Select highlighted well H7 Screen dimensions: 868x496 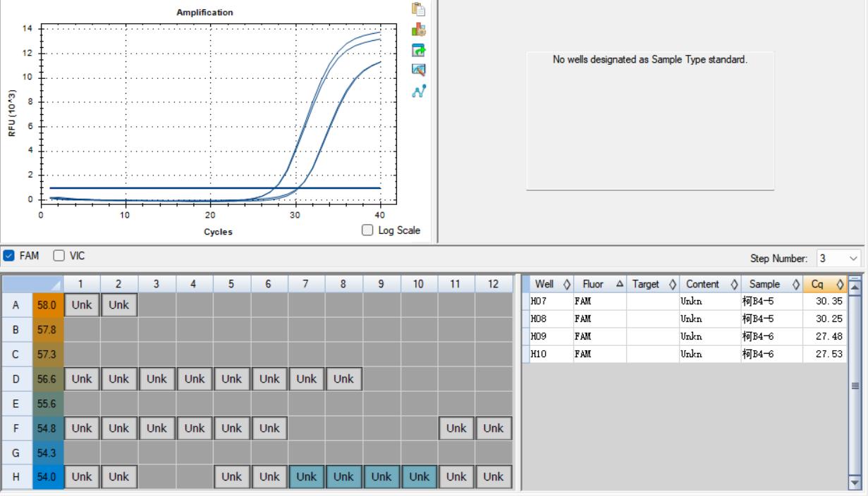click(306, 476)
